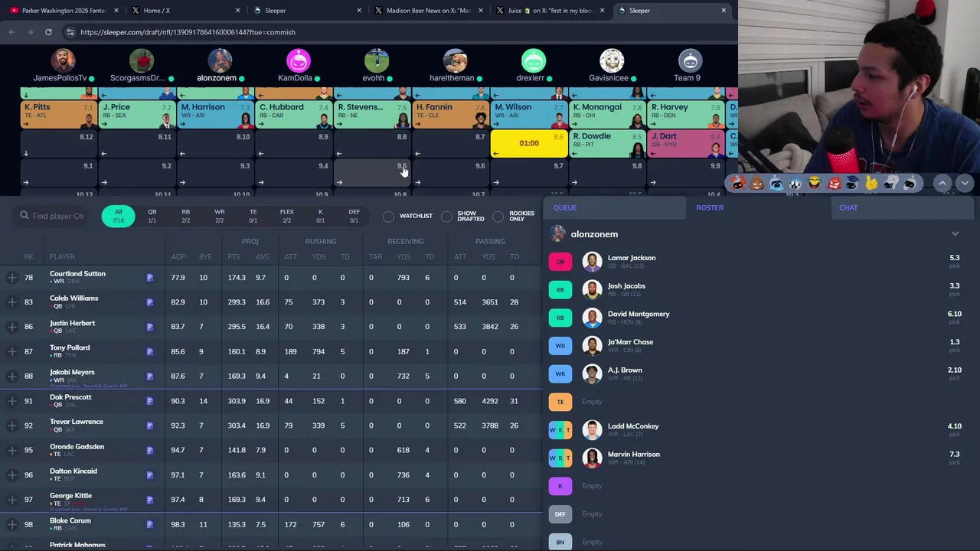Send the graduation cap robot reaction
This screenshot has height=551, width=980.
[852, 183]
